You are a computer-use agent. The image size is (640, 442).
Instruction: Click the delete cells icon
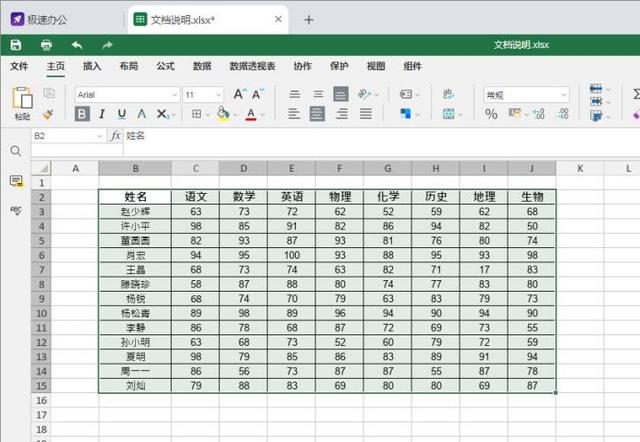596,102
